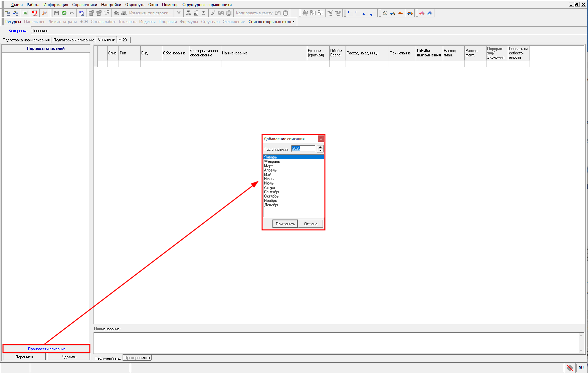Select Март in the month list

point(268,166)
